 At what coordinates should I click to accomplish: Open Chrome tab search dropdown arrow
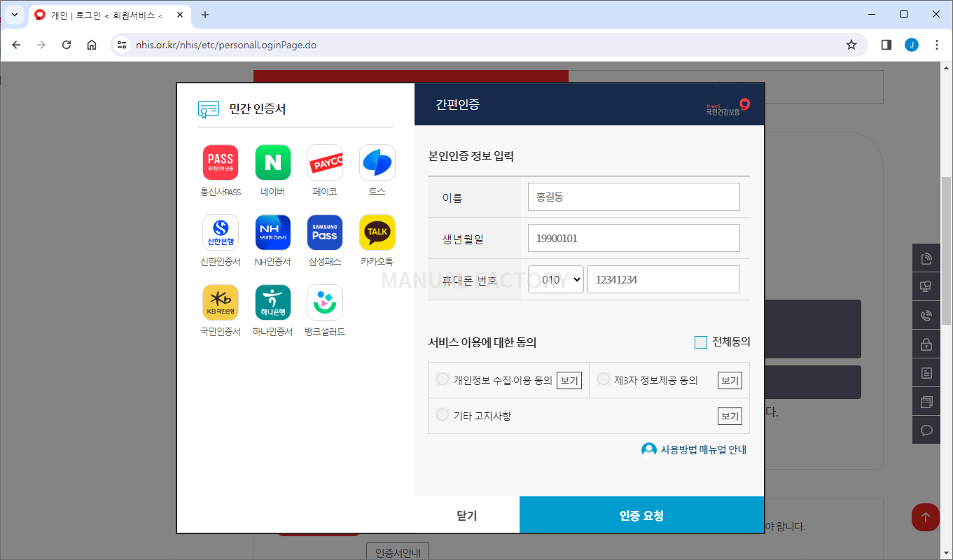14,15
